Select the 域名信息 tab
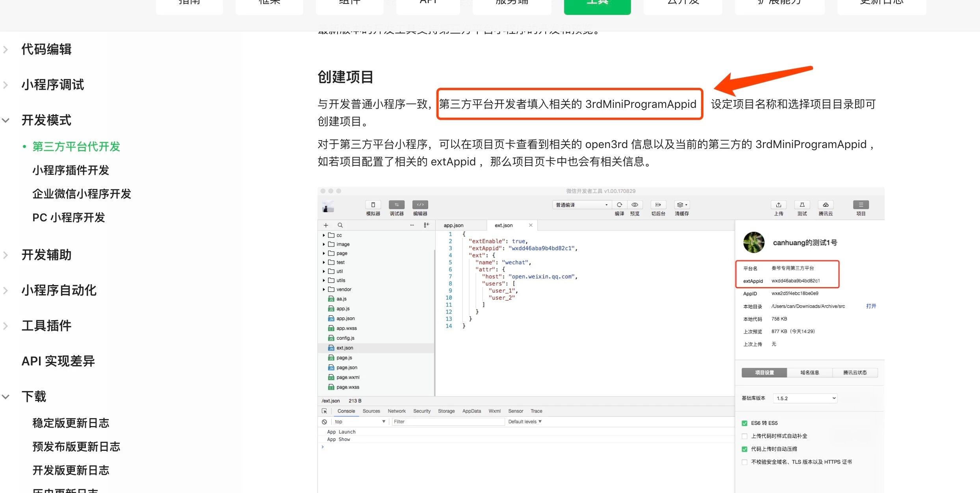This screenshot has height=493, width=980. [x=809, y=373]
